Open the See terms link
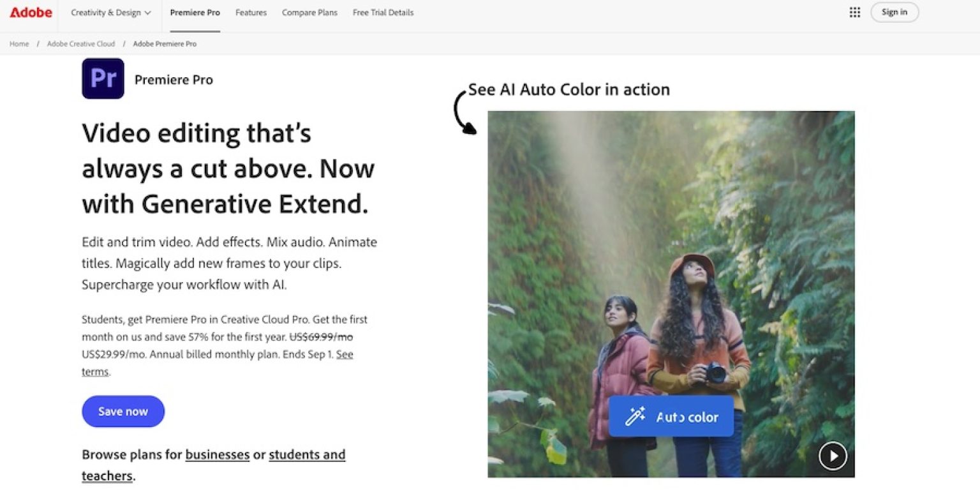This screenshot has height=501, width=980. click(x=218, y=363)
